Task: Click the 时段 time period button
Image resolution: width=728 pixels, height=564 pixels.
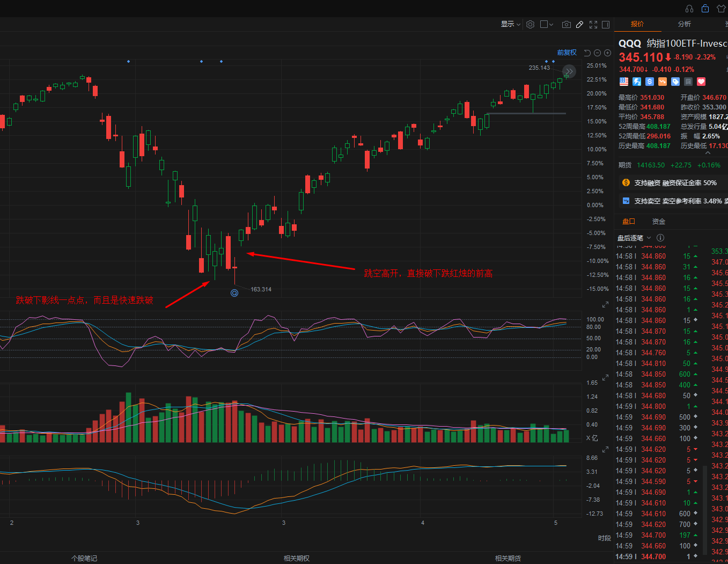Action: pyautogui.click(x=605, y=538)
